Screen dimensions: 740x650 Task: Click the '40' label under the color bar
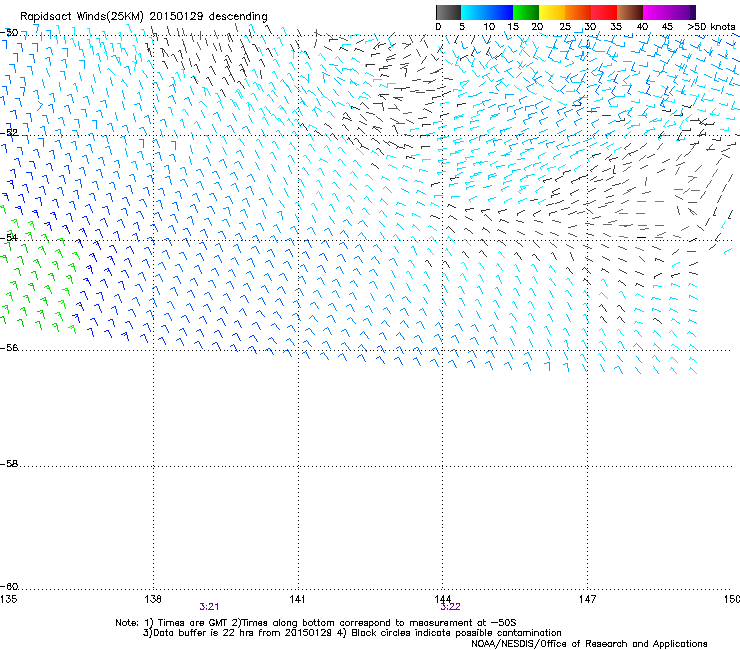click(x=642, y=27)
